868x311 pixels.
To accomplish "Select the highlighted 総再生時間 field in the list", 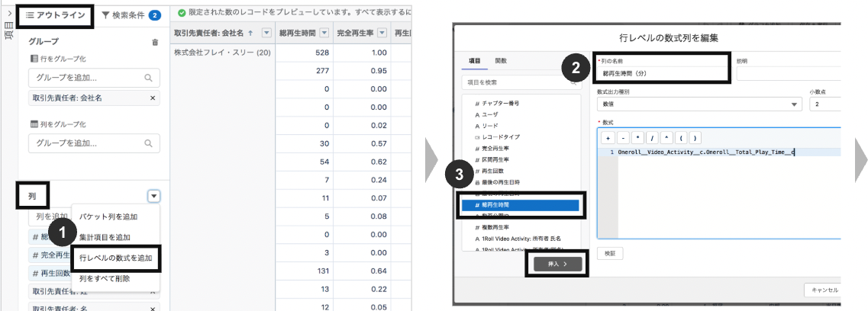I will 521,205.
